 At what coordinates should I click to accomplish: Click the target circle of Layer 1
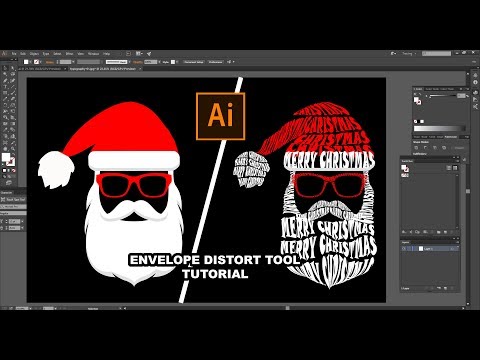tap(452, 249)
